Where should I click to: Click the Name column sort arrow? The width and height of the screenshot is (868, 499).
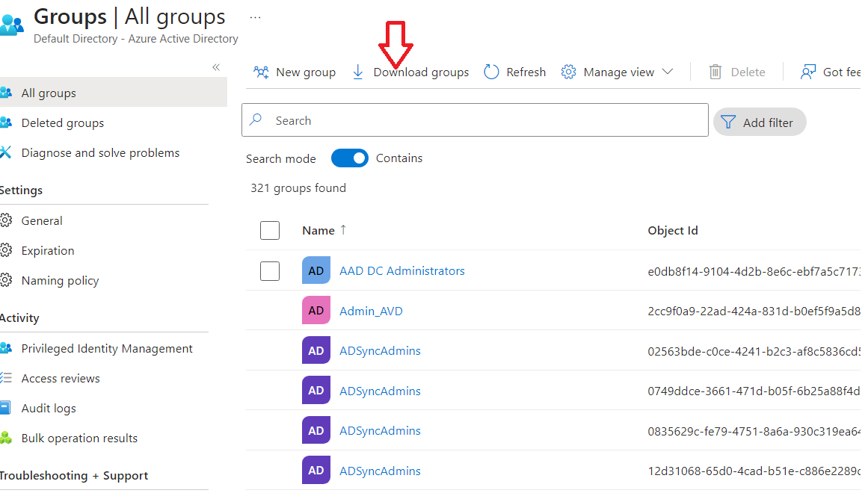click(x=343, y=229)
